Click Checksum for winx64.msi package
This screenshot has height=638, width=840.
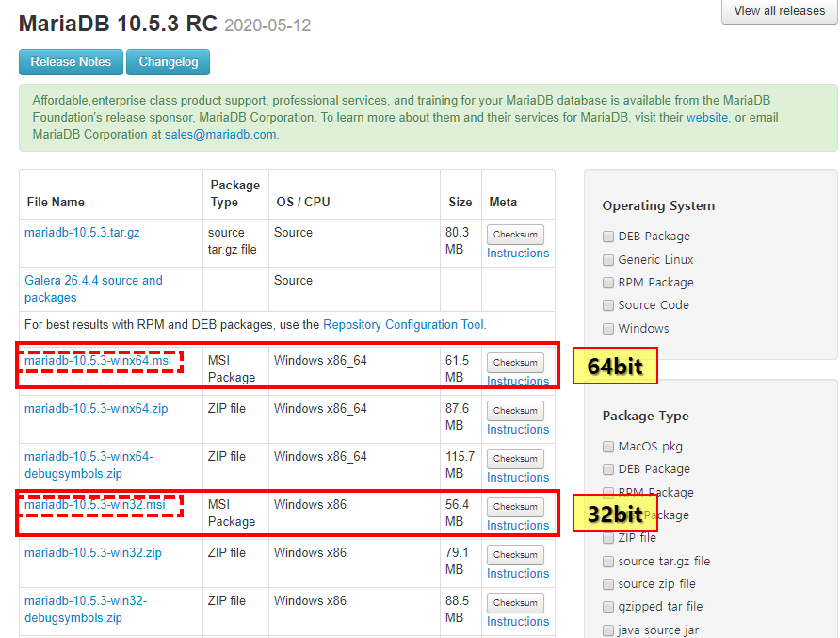click(x=515, y=363)
